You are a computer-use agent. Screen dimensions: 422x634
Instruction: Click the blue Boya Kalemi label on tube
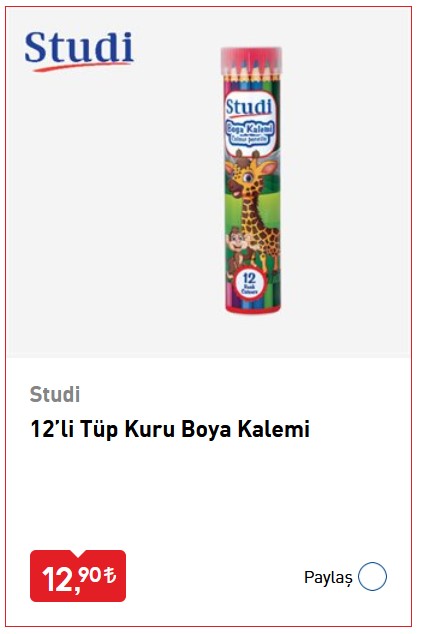coord(249,131)
